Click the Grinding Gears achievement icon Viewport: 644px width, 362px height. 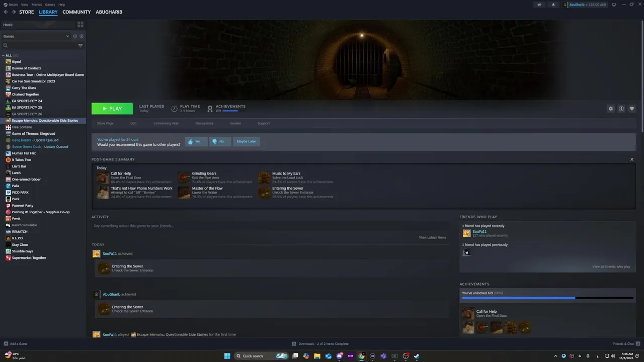[x=184, y=177]
